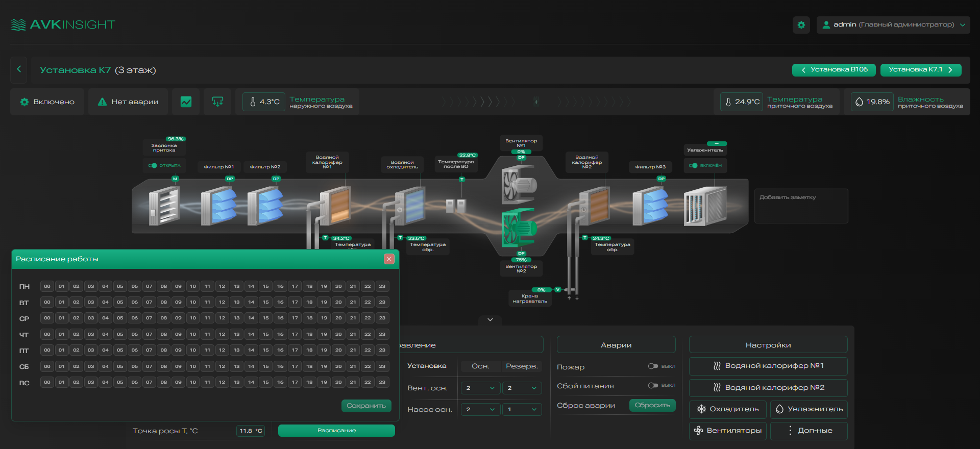
Task: Click the DP badge above Filter №1
Action: [x=230, y=179]
